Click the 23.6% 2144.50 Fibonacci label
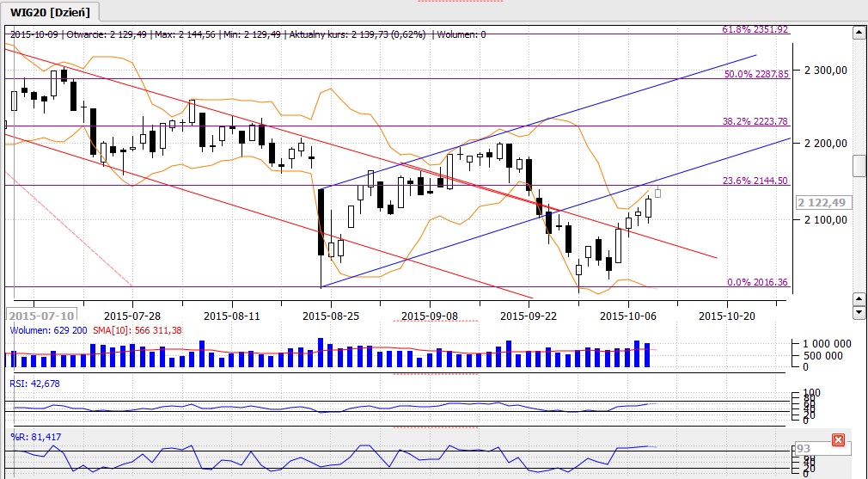Image resolution: width=868 pixels, height=479 pixels. [755, 181]
